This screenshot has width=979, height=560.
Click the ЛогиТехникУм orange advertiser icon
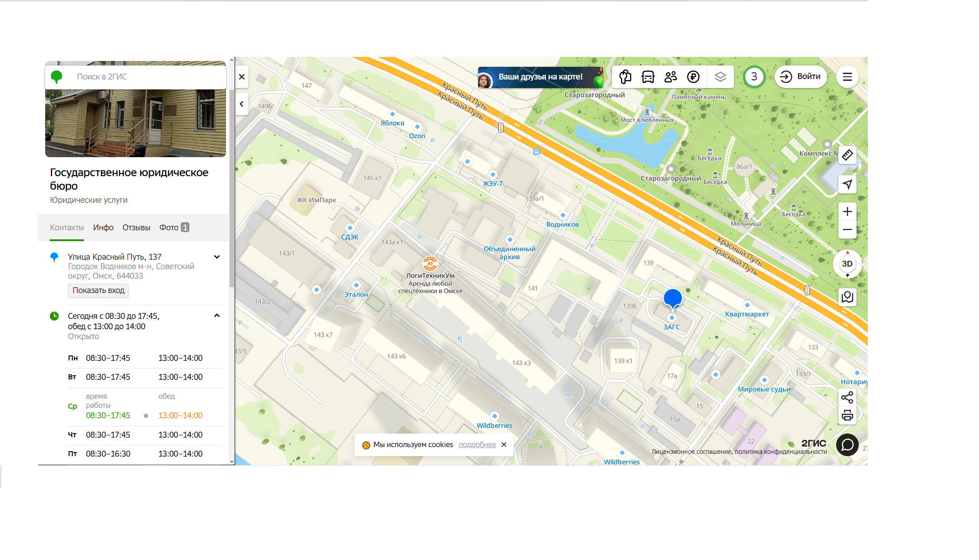click(x=430, y=263)
